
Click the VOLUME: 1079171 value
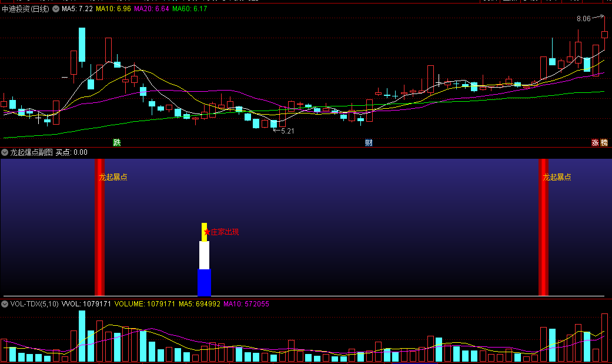pos(145,304)
